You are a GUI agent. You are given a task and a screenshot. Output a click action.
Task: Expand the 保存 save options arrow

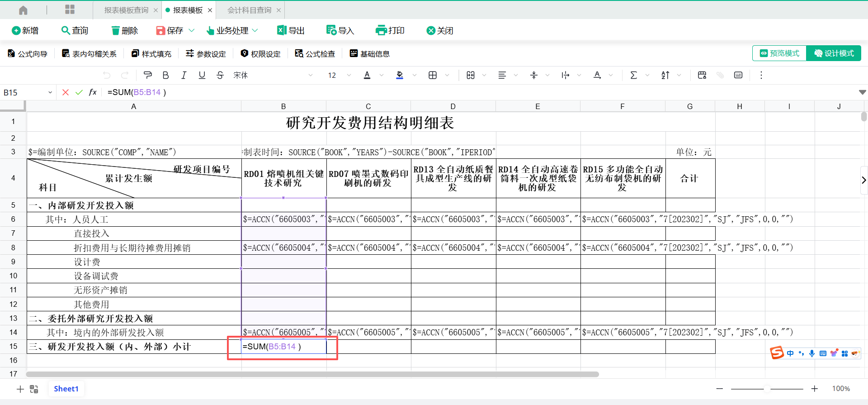click(x=191, y=30)
